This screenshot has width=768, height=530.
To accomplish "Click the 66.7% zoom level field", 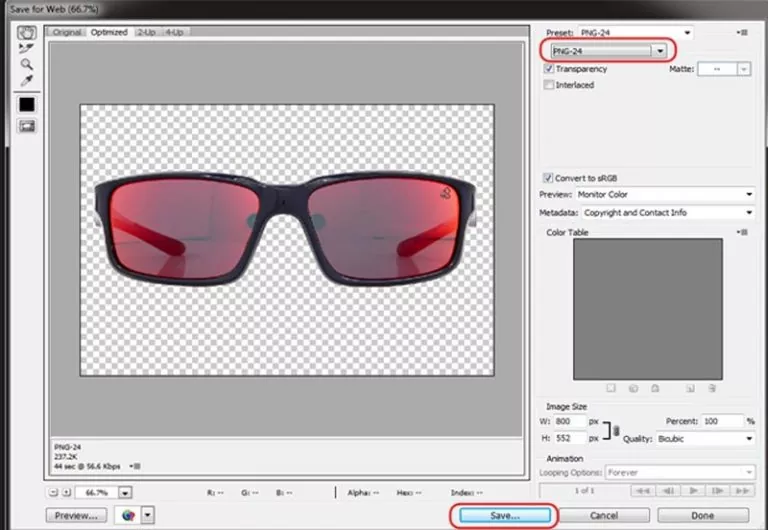I will pyautogui.click(x=97, y=493).
